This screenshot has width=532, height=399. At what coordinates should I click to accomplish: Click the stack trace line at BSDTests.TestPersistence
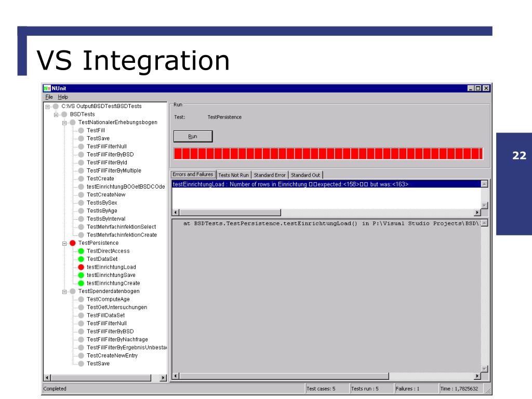(331, 223)
